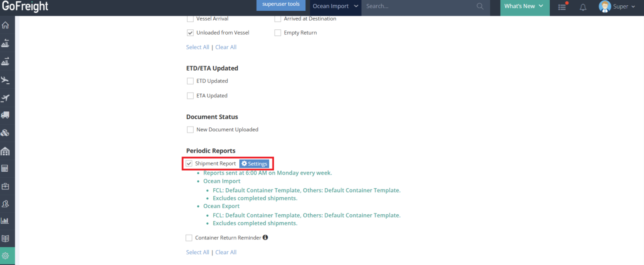Click the superuser tools button

pos(281,5)
